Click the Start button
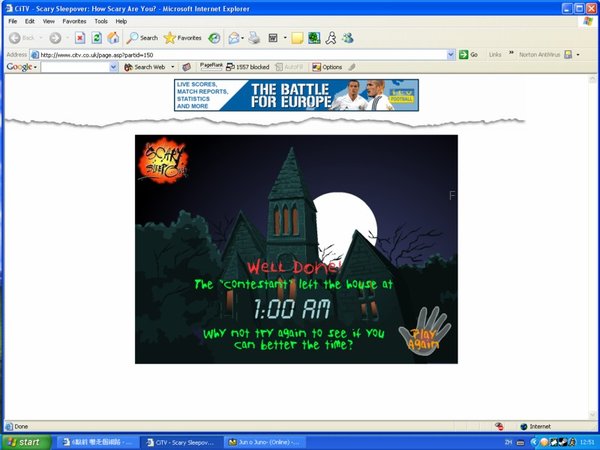 coord(25,442)
